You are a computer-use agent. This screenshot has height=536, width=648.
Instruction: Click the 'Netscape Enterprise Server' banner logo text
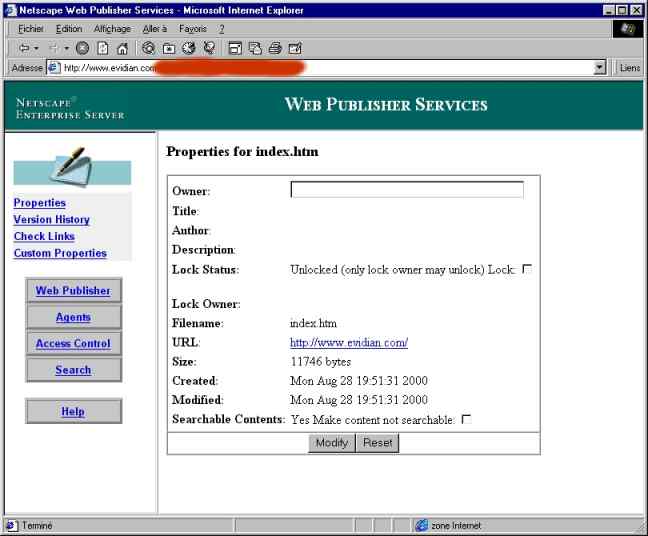(70, 109)
